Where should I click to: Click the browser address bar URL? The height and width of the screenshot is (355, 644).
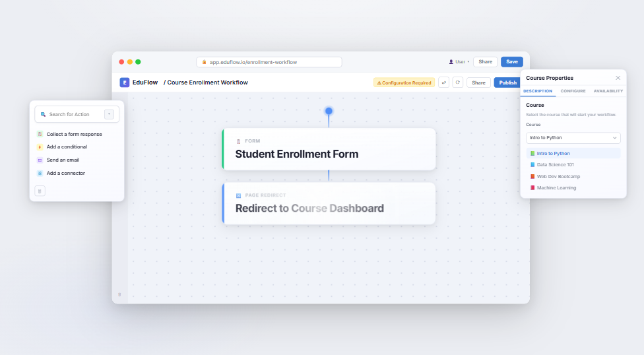[x=269, y=62]
